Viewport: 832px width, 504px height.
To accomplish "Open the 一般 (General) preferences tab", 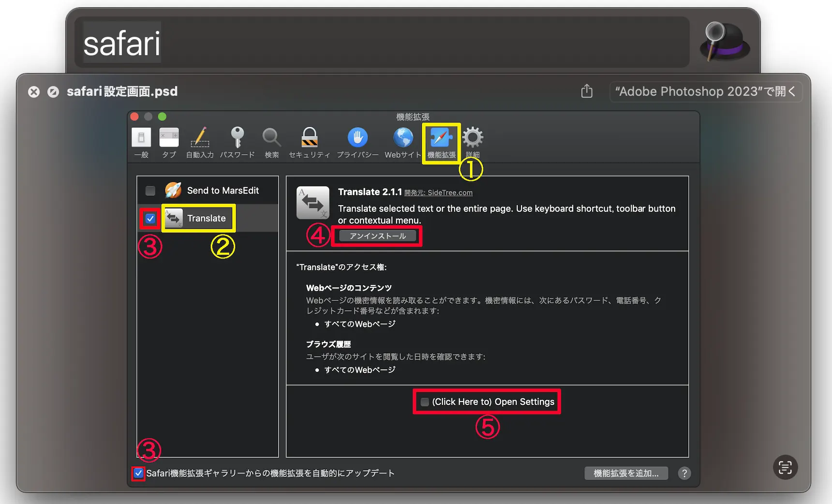I will point(141,143).
